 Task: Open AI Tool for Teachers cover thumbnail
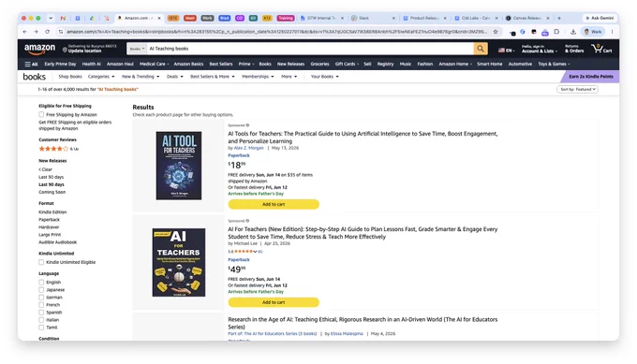coord(179,166)
